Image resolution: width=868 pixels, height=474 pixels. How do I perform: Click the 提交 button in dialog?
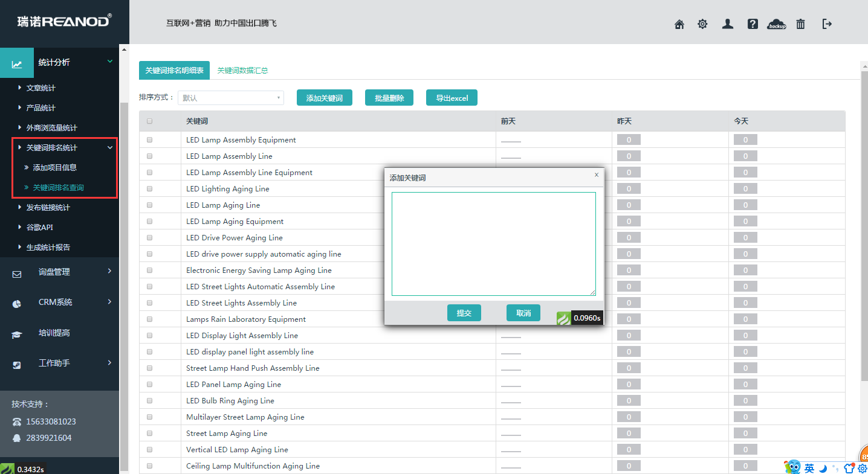point(464,313)
